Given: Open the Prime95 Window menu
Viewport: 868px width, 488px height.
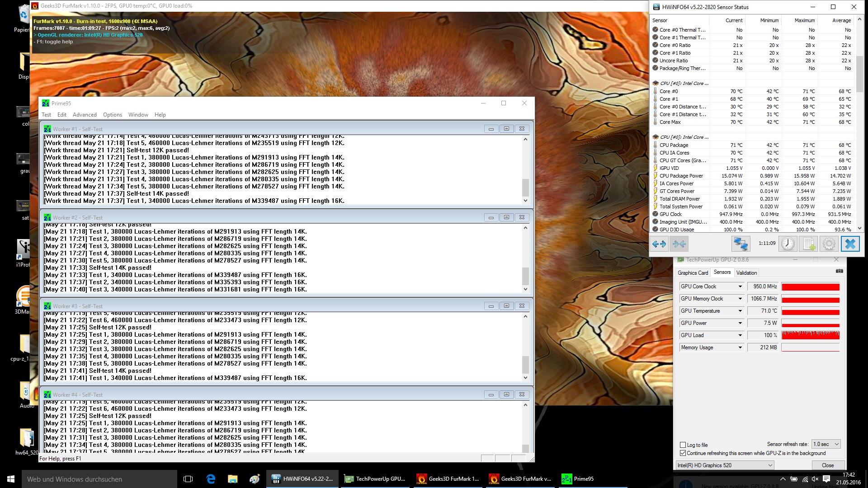Looking at the screenshot, I should coord(138,115).
